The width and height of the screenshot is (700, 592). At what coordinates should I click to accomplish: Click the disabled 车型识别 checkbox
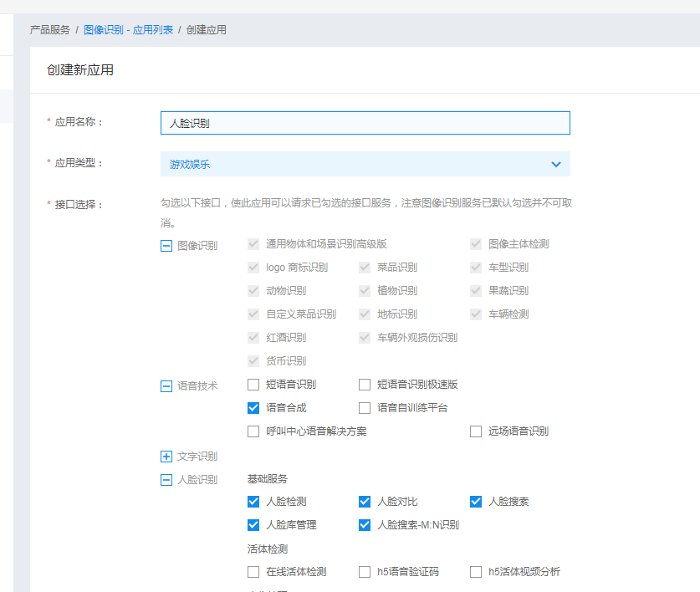pyautogui.click(x=475, y=268)
